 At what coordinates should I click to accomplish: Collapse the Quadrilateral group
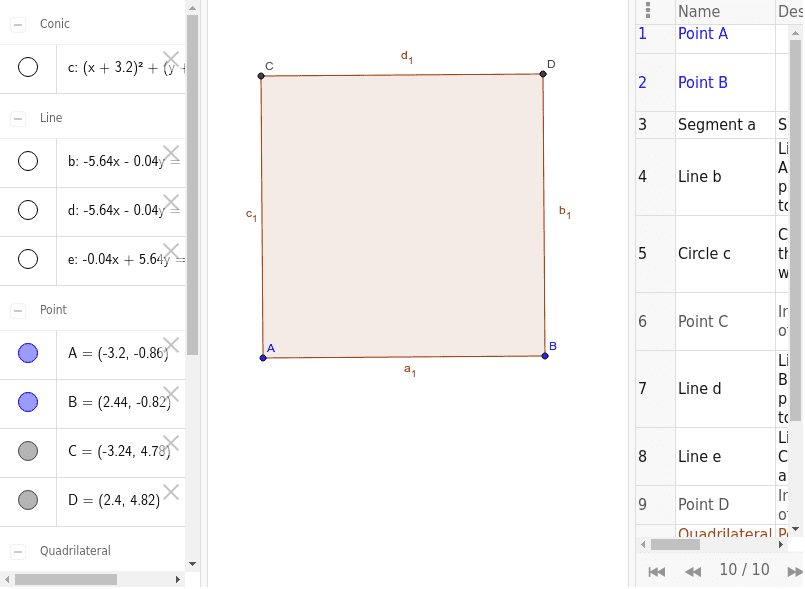[x=18, y=552]
